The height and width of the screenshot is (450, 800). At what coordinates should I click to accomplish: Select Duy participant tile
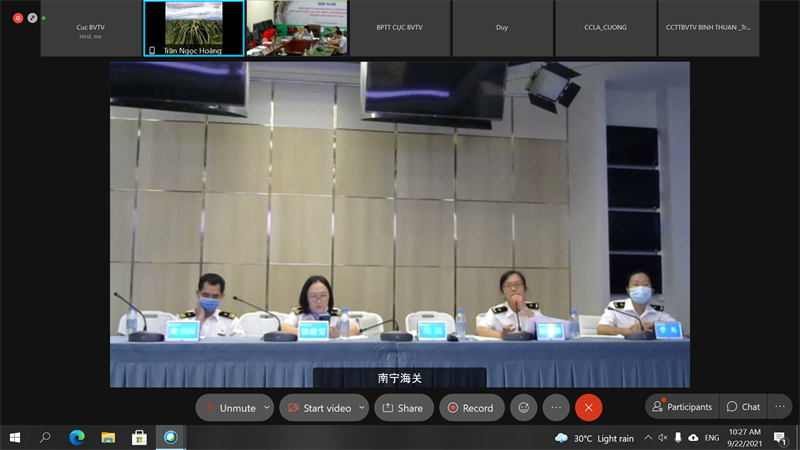pos(503,28)
